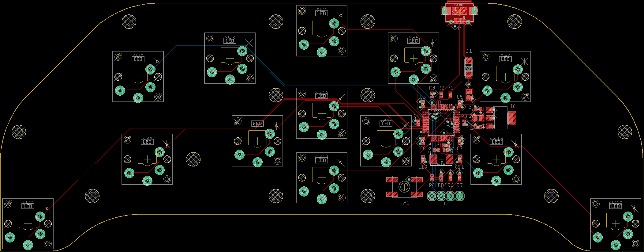Viewport: 644px width, 252px height.
Task: Select the J2 four-pin header
Action: (x=446, y=196)
